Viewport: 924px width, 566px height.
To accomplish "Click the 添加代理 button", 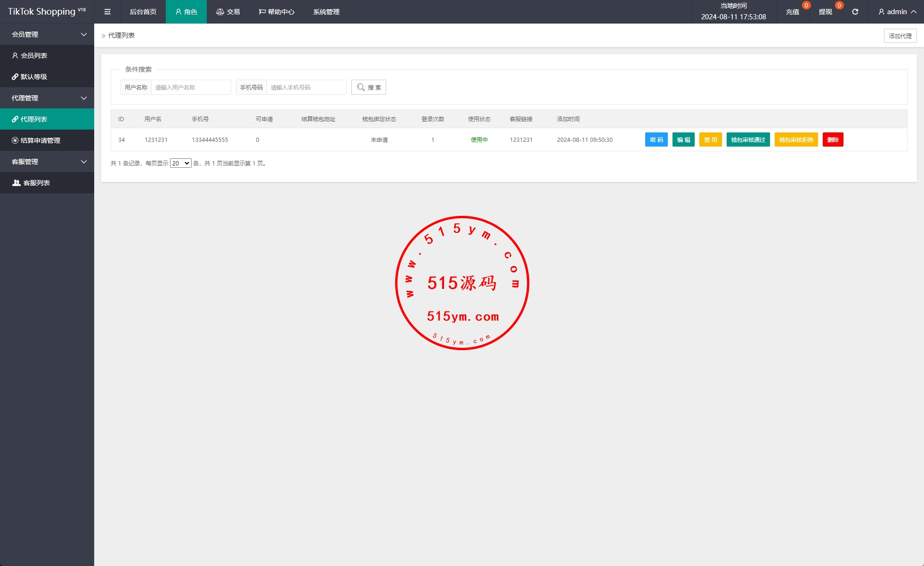I will [900, 36].
